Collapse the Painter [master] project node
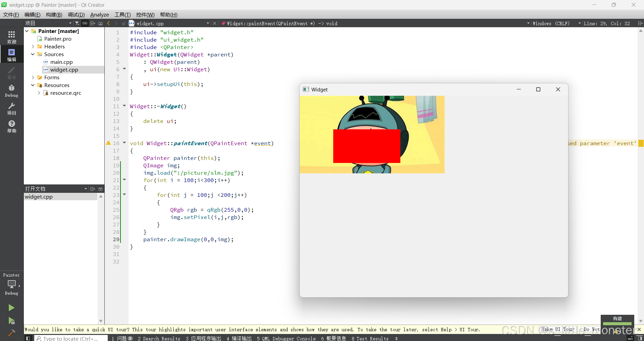Viewport: 644px width, 341px height. [x=27, y=31]
